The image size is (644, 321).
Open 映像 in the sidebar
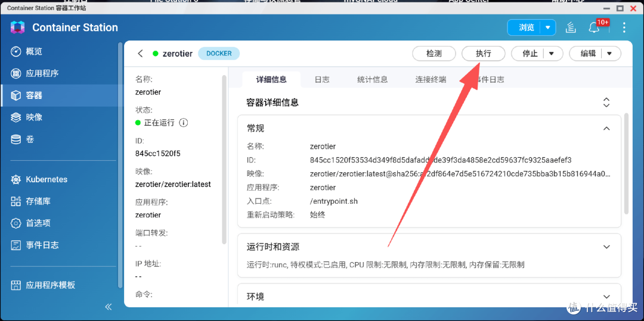[x=58, y=117]
